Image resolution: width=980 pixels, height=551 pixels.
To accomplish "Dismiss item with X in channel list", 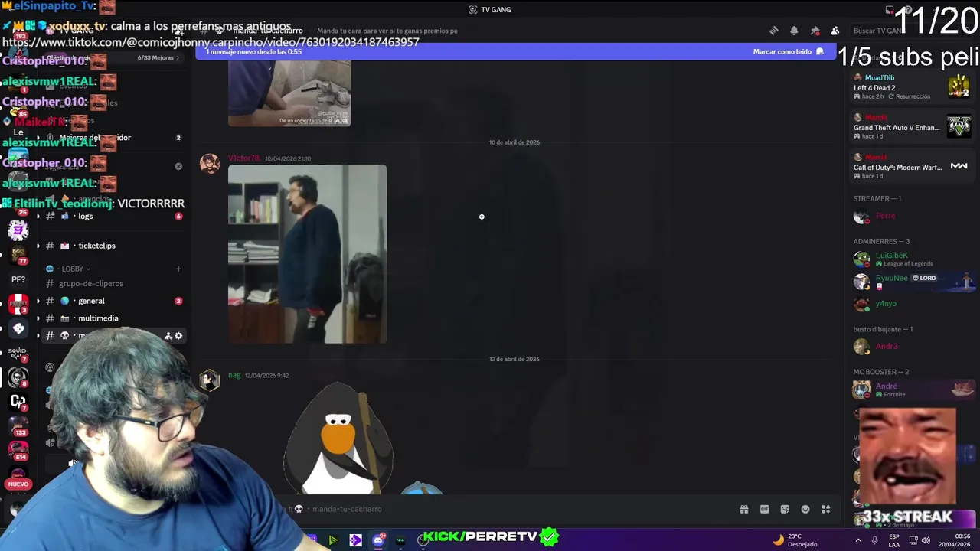I will point(178,166).
